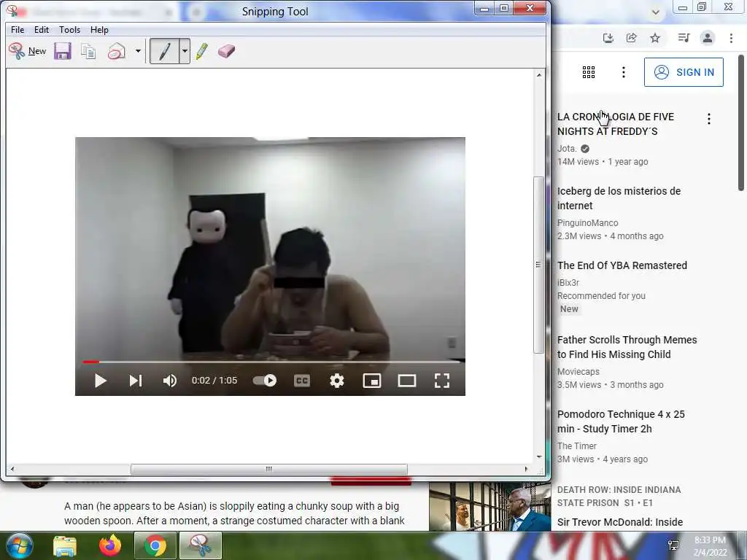Select the Eraser tool

(226, 51)
